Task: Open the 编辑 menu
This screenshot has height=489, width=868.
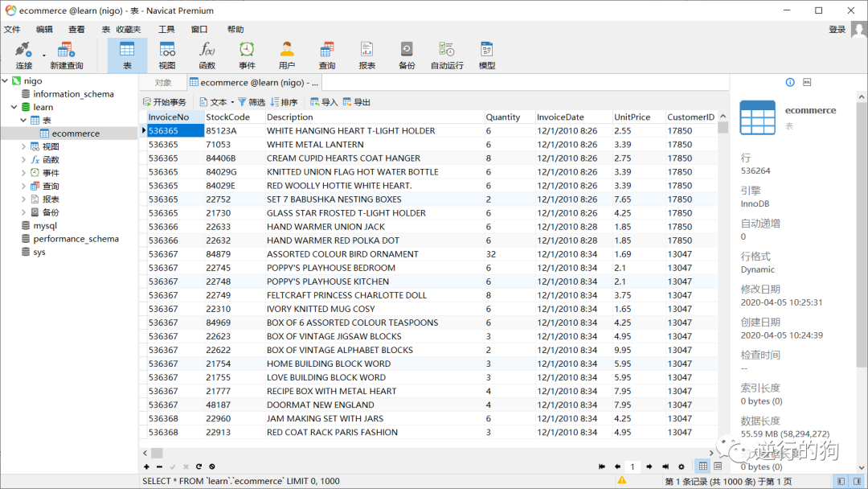Action: [44, 29]
